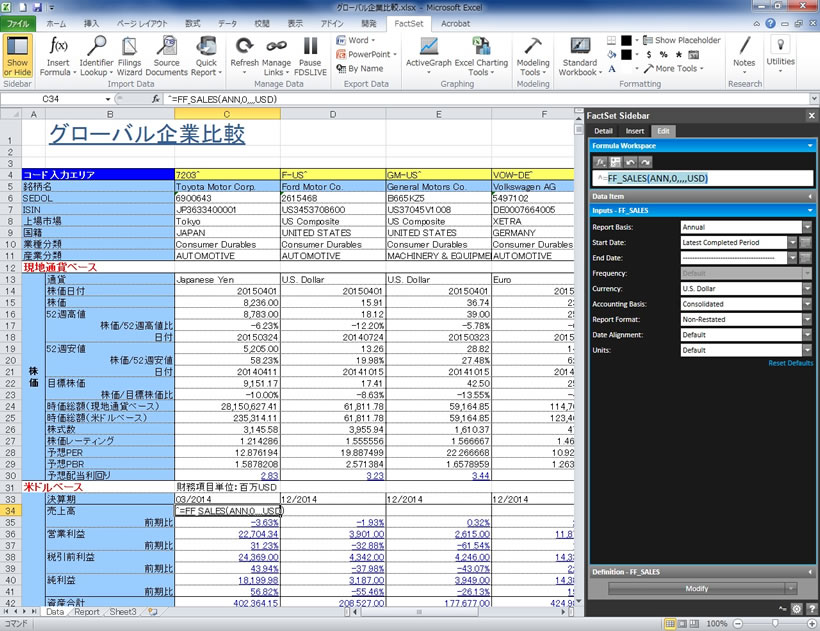Switch to the ホーム ribbon tab

coord(56,24)
